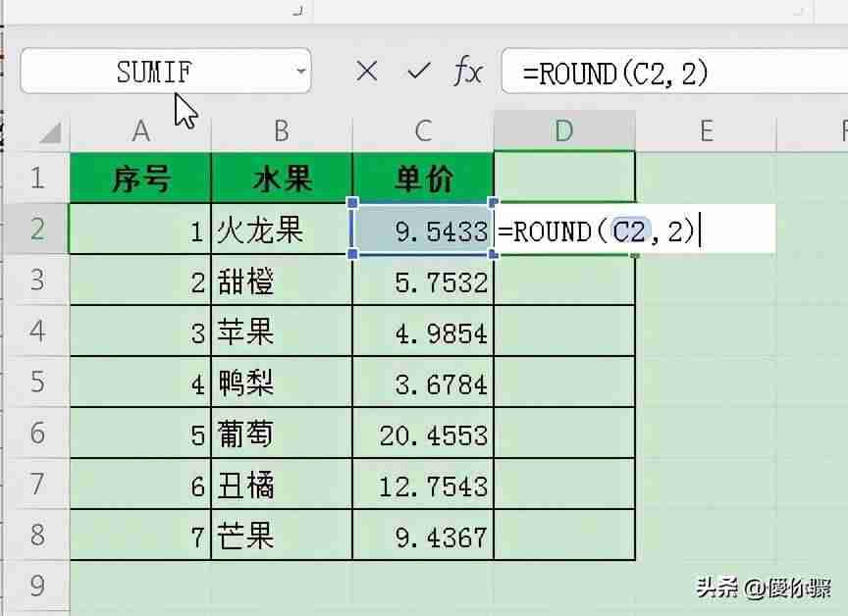This screenshot has height=616, width=848.
Task: Select column D header
Action: (x=564, y=130)
